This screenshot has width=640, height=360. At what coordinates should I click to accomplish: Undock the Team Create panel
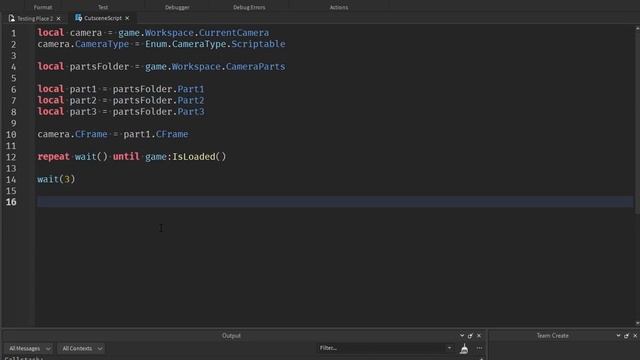tap(627, 336)
